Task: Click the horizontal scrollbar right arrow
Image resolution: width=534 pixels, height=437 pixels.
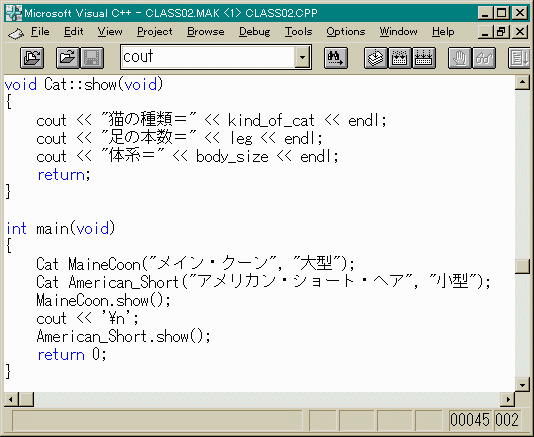Action: (507, 399)
